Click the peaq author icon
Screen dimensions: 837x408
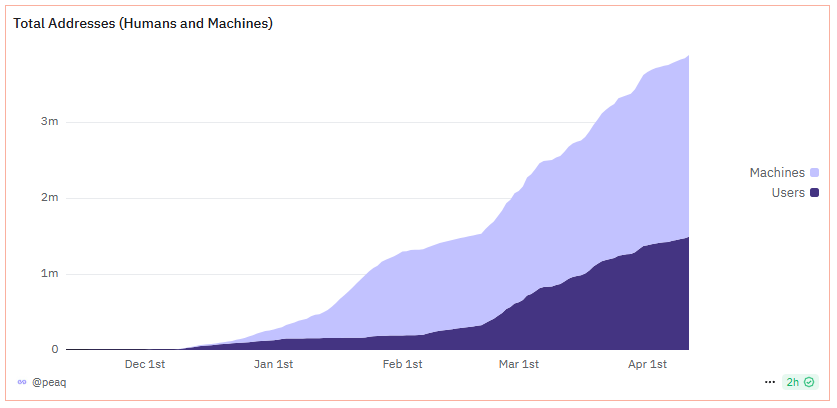point(22,382)
